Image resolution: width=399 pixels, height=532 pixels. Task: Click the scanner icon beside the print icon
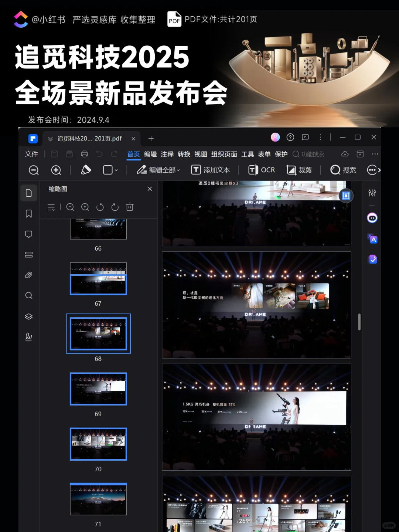[x=69, y=154]
